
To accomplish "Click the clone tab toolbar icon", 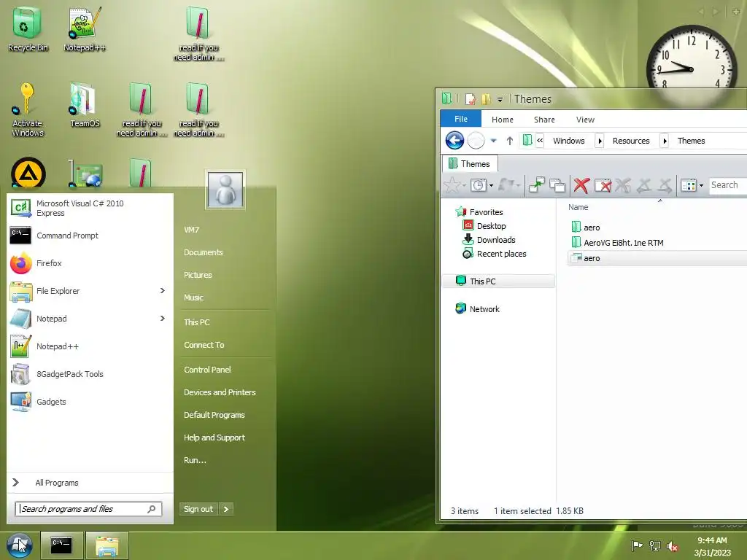I will click(x=557, y=184).
